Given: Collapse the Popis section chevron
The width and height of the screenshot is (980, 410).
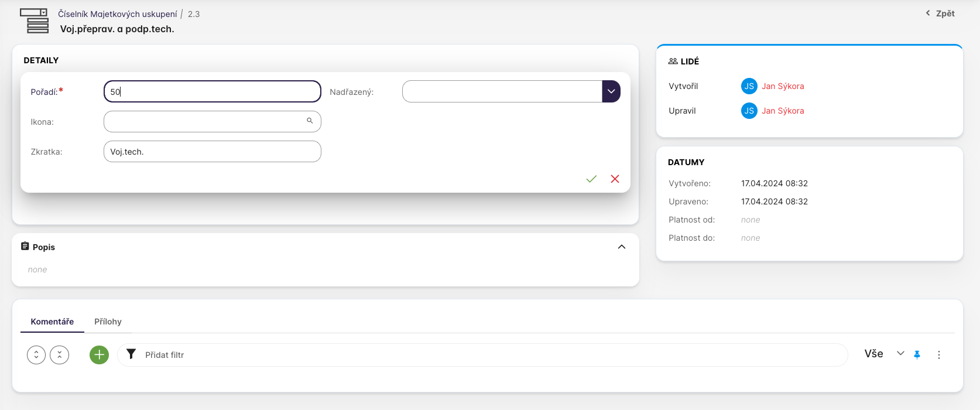Looking at the screenshot, I should 621,247.
